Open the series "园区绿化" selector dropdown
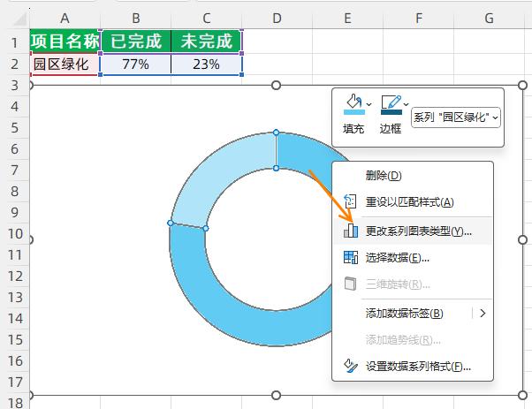 (x=455, y=117)
